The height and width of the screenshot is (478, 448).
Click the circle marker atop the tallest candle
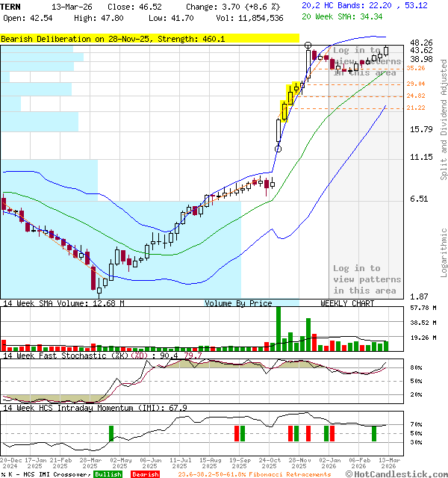pos(308,46)
